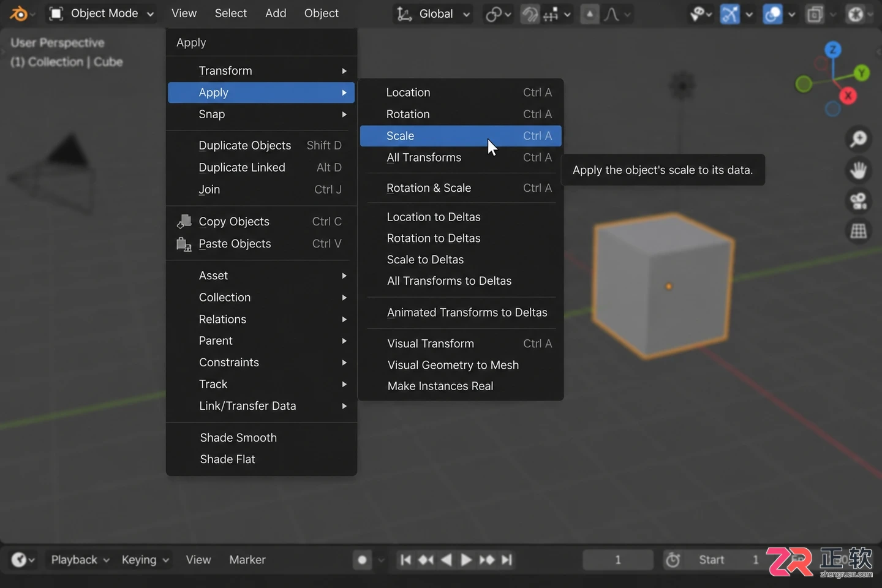
Task: Toggle proportional editing
Action: coord(589,13)
